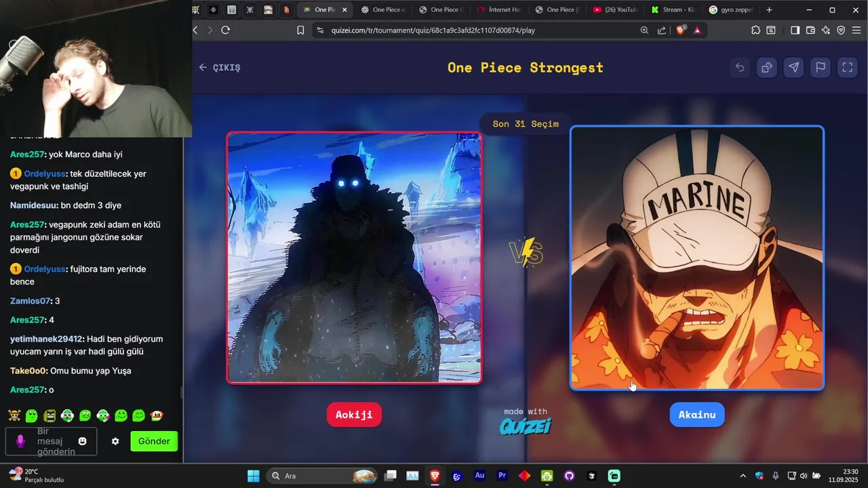This screenshot has height=488, width=868.
Task: Click username Take0o0 in chat
Action: (x=28, y=371)
